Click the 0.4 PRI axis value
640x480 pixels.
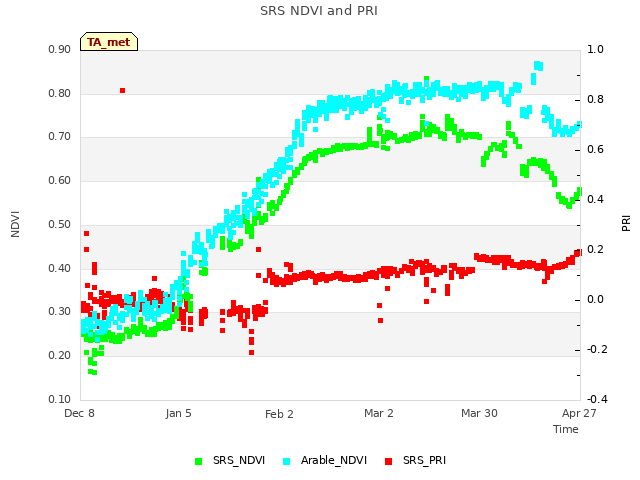(x=595, y=199)
